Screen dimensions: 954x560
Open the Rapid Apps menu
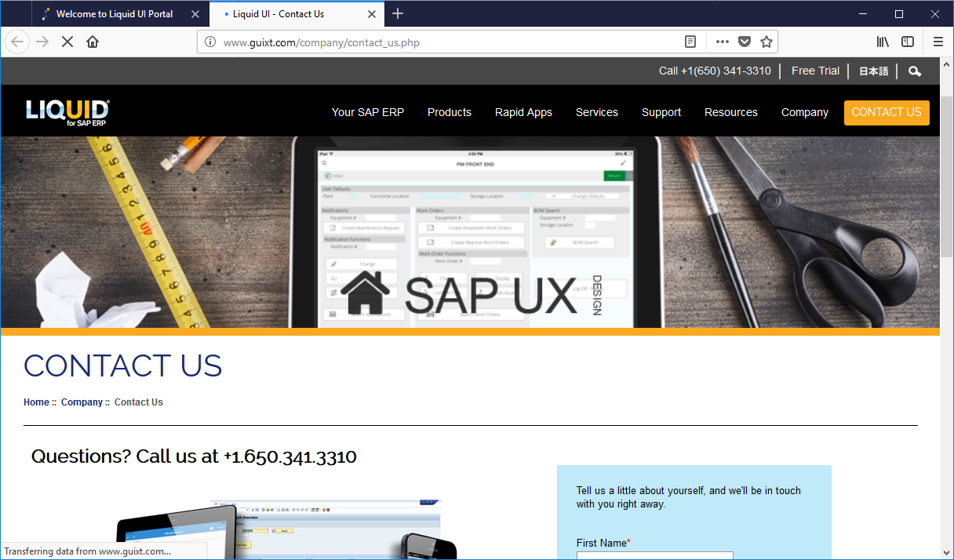tap(523, 112)
